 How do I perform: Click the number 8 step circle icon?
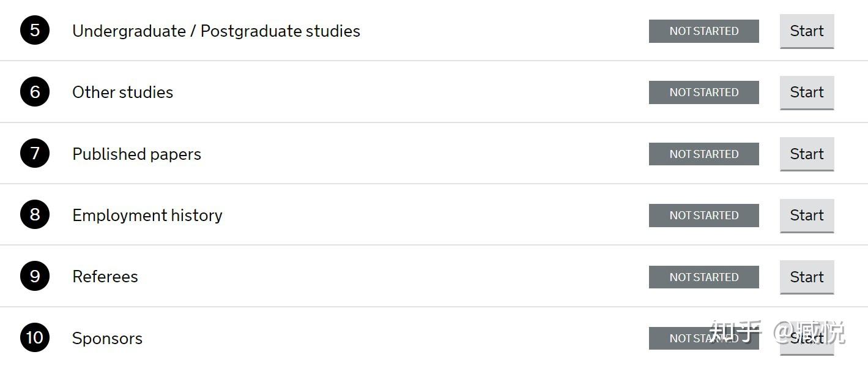[34, 215]
